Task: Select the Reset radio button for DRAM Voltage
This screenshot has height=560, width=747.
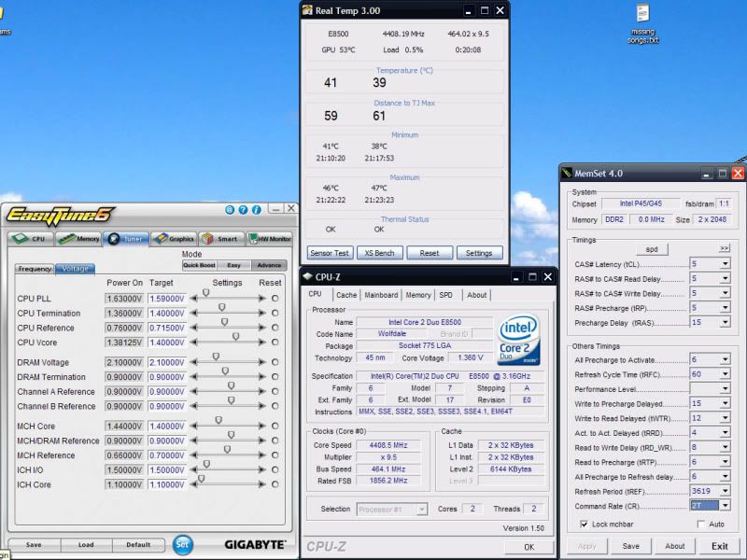Action: pyautogui.click(x=275, y=362)
